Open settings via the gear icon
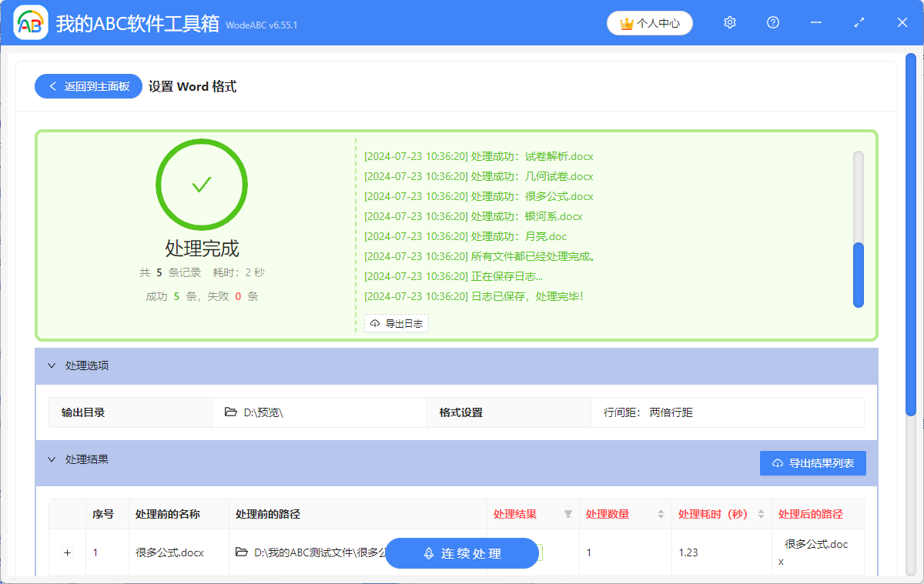This screenshot has height=584, width=924. (729, 22)
